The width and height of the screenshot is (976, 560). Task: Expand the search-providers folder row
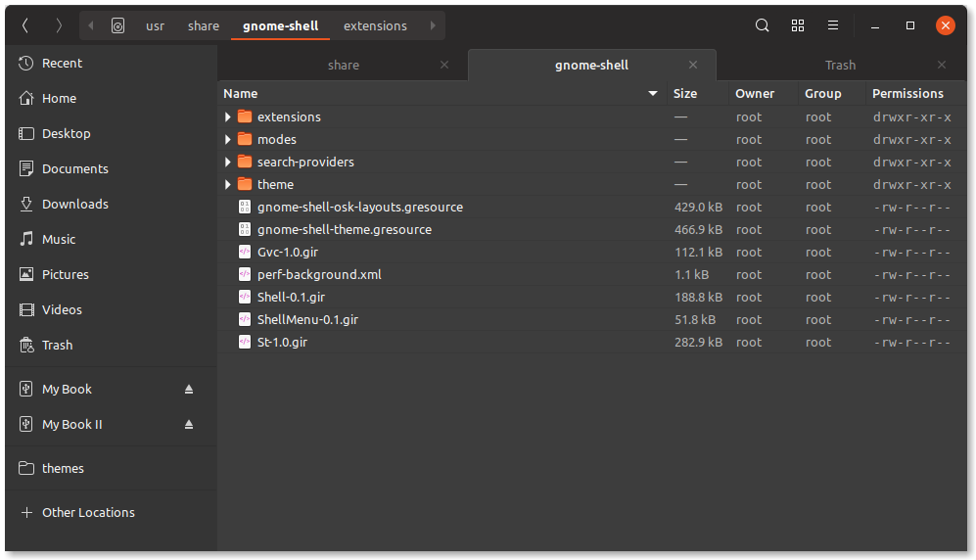pos(228,162)
